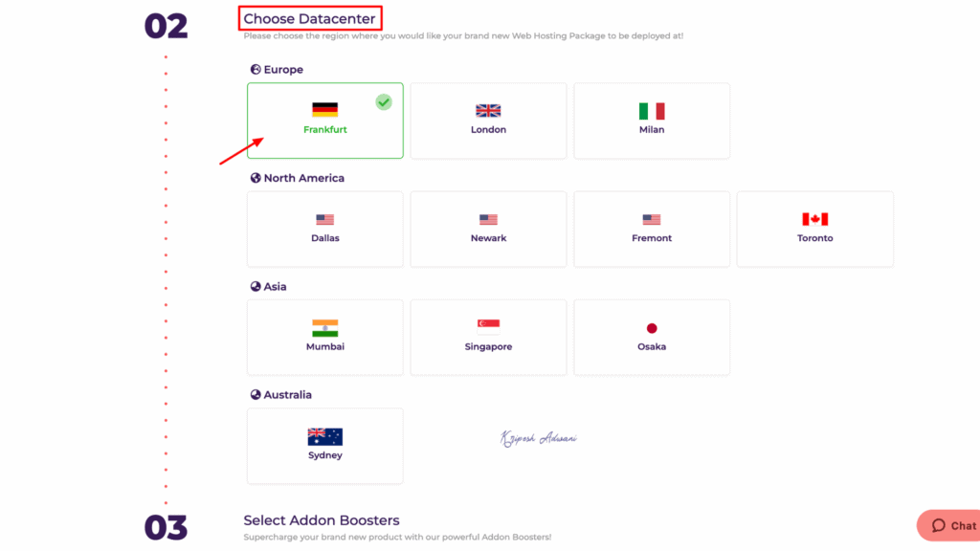Screen dimensions: 980x551
Task: Select the Newark datacenter
Action: point(488,229)
